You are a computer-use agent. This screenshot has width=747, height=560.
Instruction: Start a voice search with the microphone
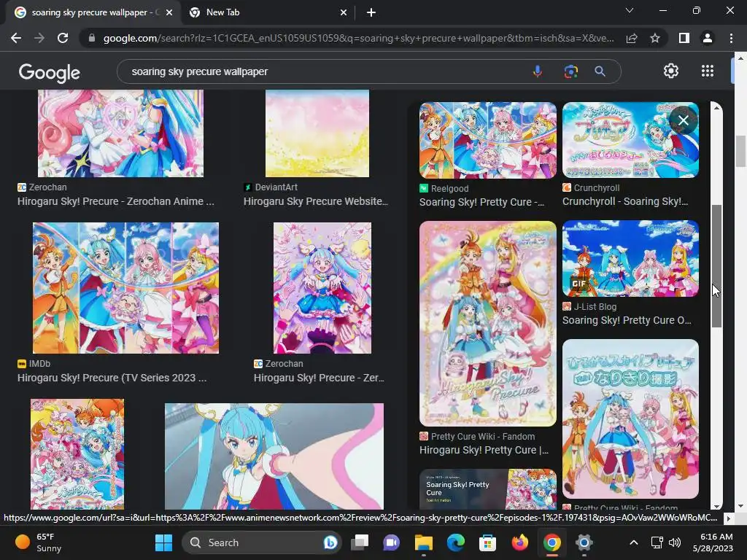coord(538,71)
